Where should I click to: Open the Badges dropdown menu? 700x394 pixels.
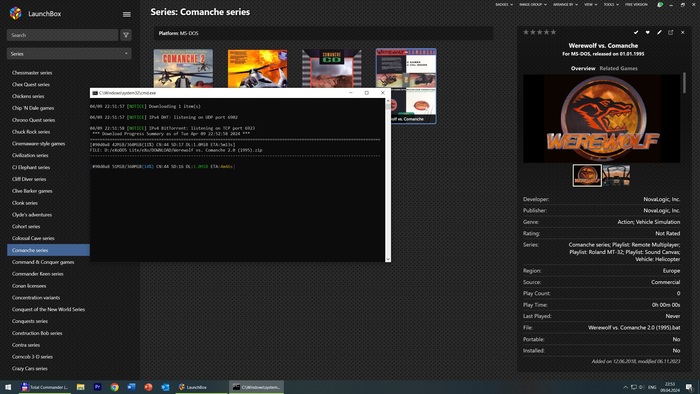(504, 4)
